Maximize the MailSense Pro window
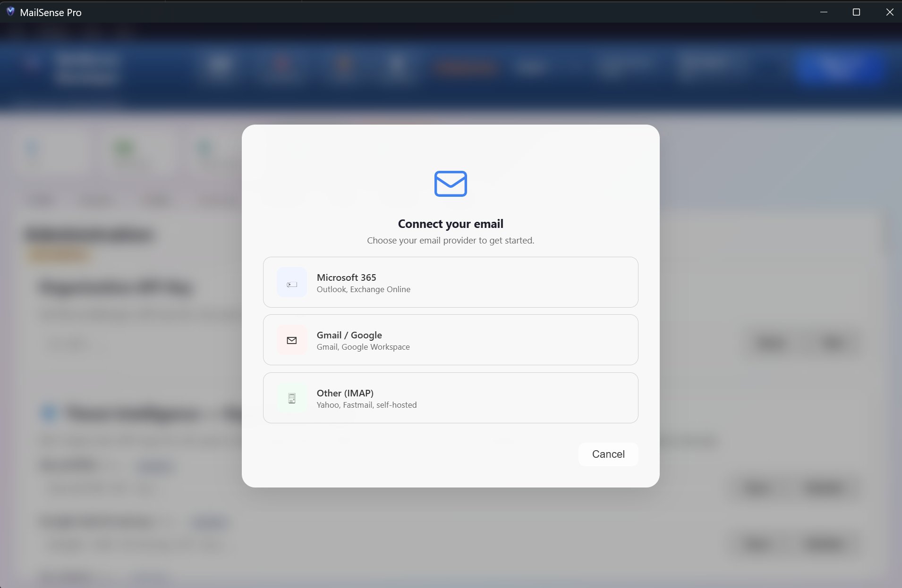The width and height of the screenshot is (902, 588). [x=856, y=12]
